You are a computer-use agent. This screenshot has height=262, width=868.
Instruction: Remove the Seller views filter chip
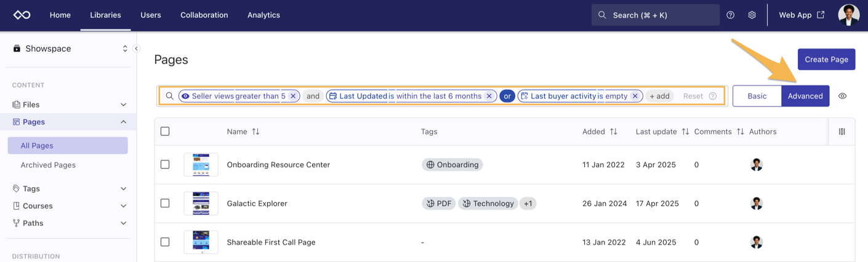coord(293,96)
